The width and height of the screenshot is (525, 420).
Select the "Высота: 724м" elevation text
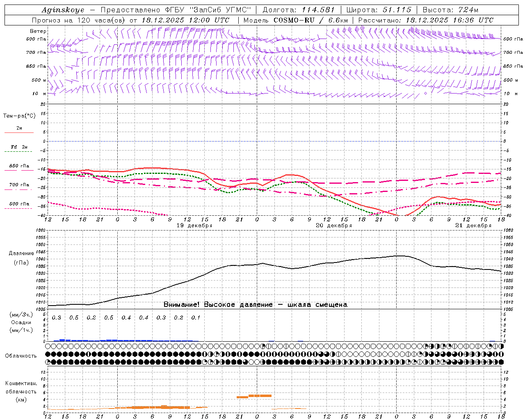[450, 10]
